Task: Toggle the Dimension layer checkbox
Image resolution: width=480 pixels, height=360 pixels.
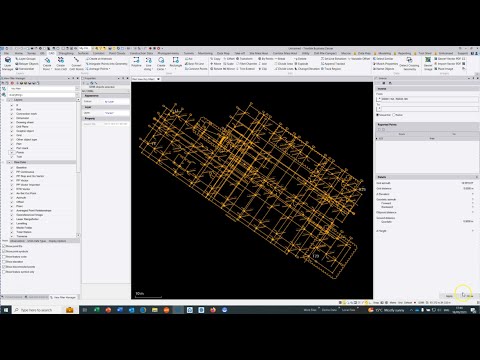Action: pyautogui.click(x=12, y=118)
